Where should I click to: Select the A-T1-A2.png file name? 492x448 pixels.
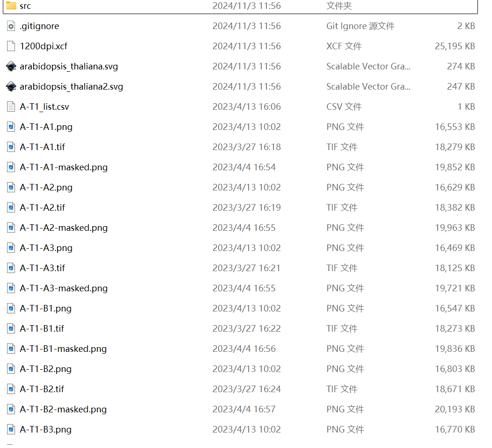[x=46, y=188]
